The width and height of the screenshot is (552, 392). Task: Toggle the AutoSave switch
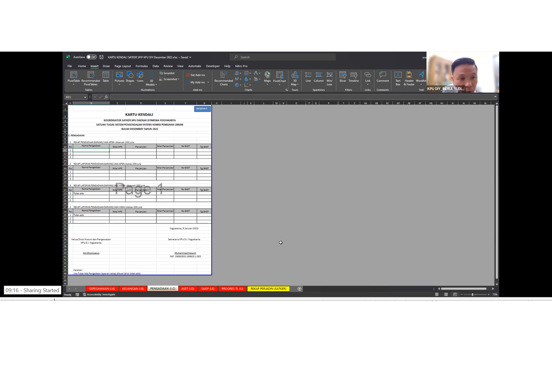(x=91, y=57)
